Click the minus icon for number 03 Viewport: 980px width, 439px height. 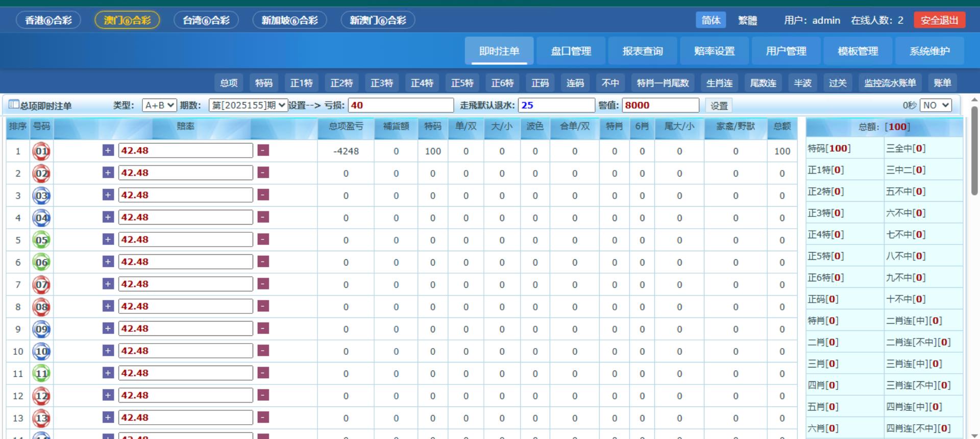[263, 195]
